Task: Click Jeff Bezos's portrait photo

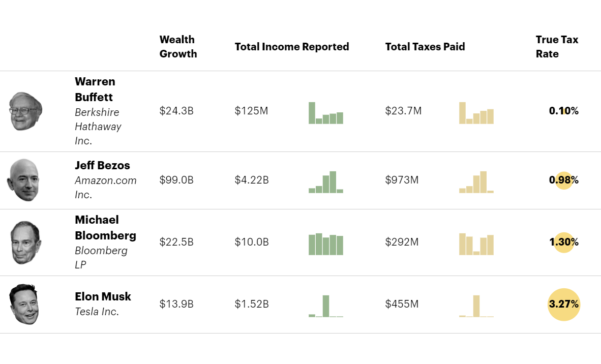Action: tap(23, 180)
